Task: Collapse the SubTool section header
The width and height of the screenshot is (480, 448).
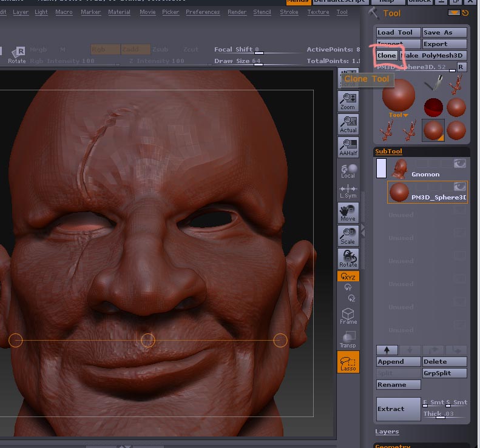Action: click(x=388, y=151)
